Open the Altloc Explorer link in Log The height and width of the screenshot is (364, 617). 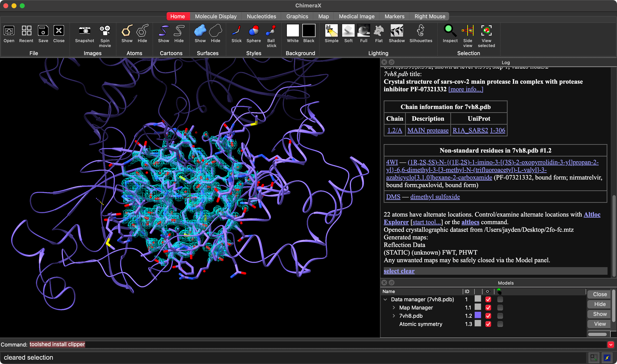[592, 214]
